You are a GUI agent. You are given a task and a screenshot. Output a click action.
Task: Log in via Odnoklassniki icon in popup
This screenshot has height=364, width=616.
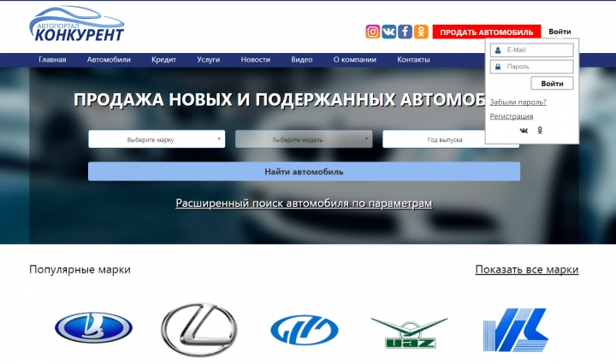pyautogui.click(x=540, y=130)
